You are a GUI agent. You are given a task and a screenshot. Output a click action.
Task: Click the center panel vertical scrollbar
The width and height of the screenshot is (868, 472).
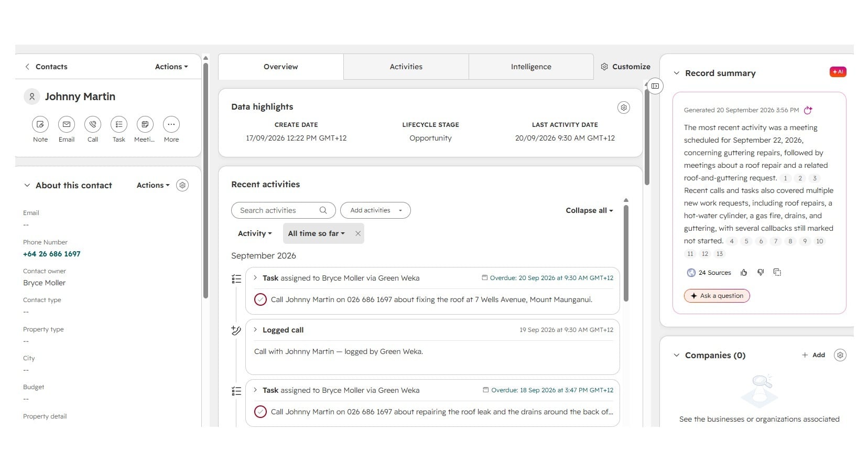pyautogui.click(x=647, y=137)
